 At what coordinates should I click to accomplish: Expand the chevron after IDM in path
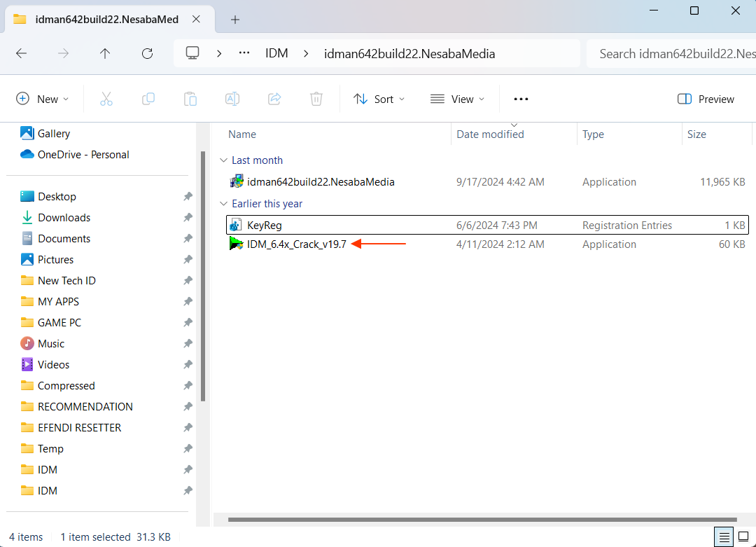(306, 53)
